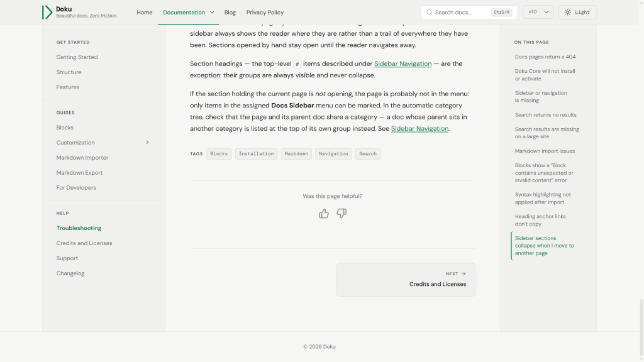Open Support in sidebar

click(x=67, y=258)
